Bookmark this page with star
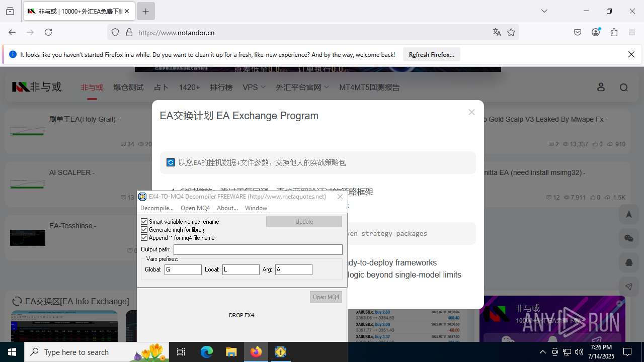 [x=511, y=32]
